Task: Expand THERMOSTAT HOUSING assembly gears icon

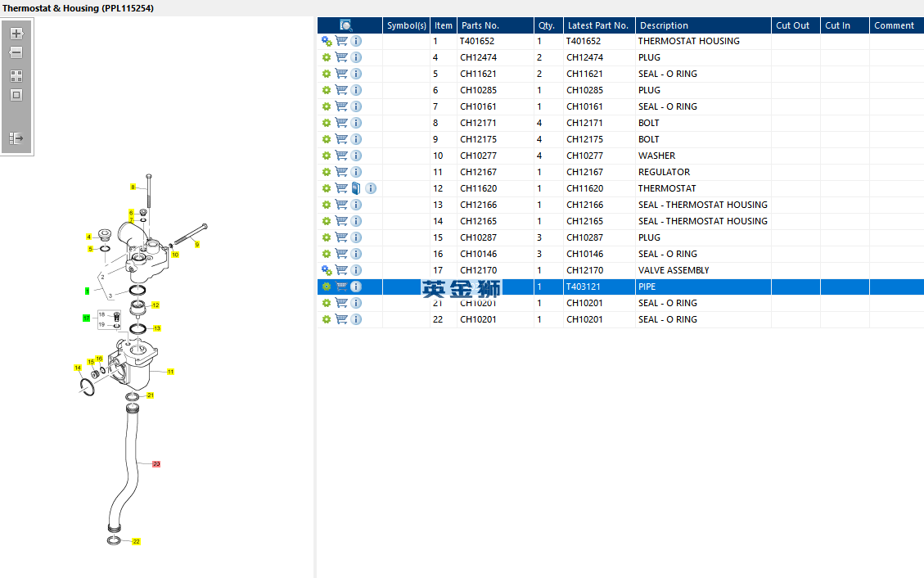Action: pos(327,41)
